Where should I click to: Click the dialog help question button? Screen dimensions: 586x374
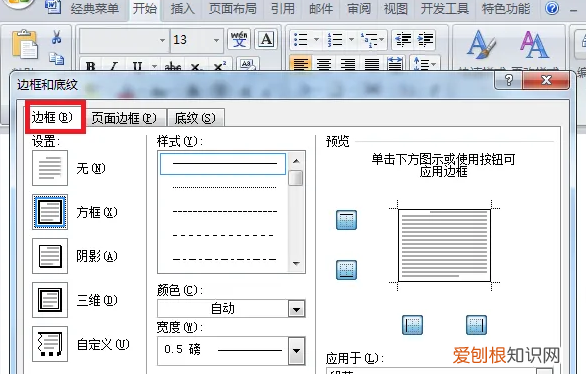[508, 80]
